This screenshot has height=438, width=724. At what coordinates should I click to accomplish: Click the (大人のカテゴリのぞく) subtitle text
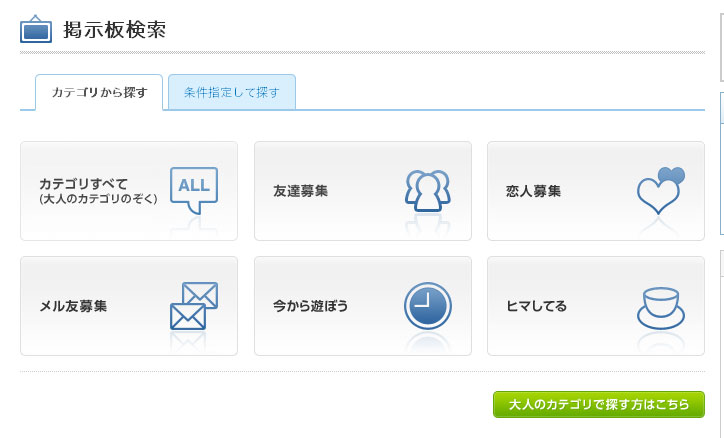[x=98, y=199]
